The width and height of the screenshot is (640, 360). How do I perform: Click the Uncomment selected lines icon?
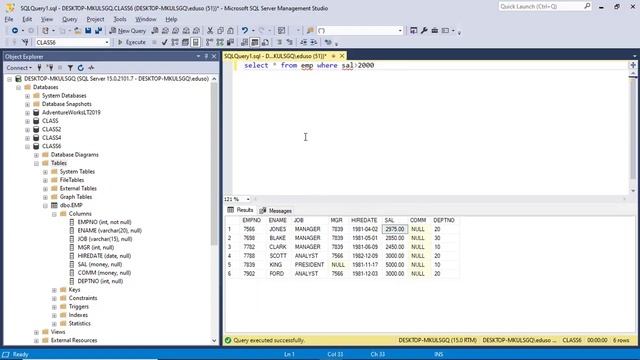click(x=289, y=42)
